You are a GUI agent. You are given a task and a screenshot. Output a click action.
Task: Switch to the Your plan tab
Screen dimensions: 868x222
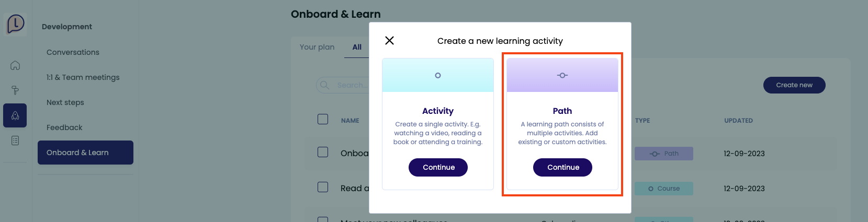pos(317,47)
